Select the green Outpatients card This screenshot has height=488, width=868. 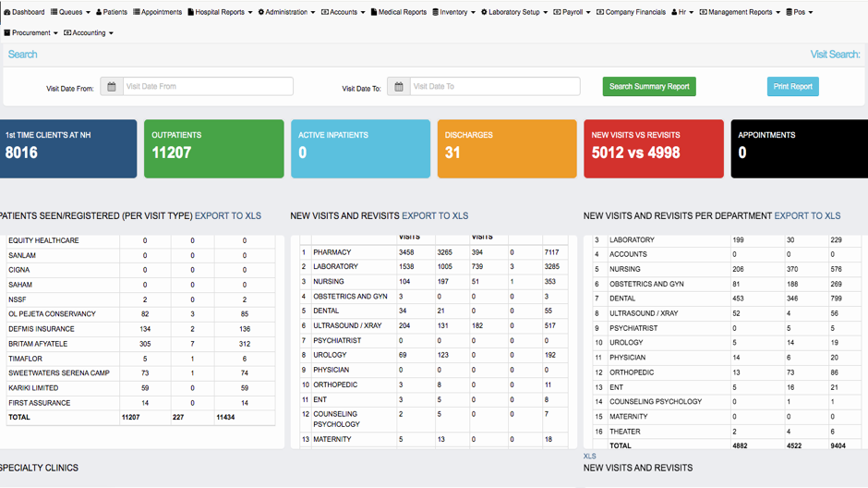click(214, 149)
